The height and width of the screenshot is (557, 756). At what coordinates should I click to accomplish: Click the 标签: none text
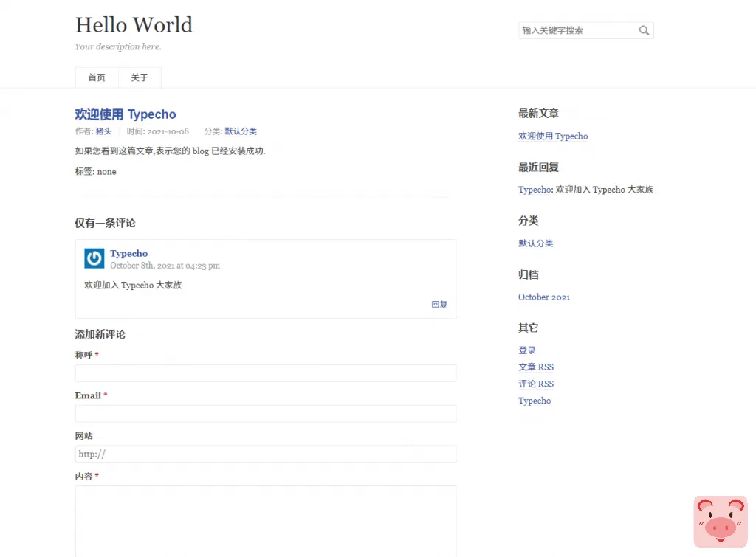point(95,172)
